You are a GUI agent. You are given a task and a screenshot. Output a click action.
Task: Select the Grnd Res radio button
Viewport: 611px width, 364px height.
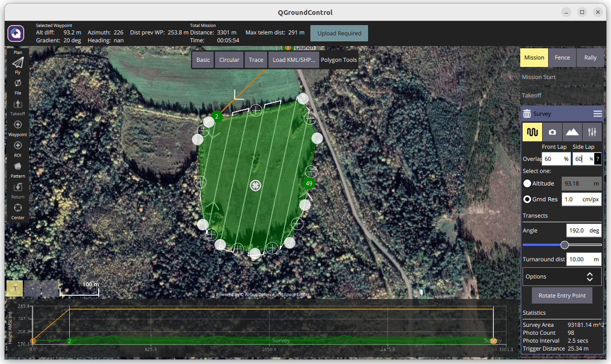527,199
